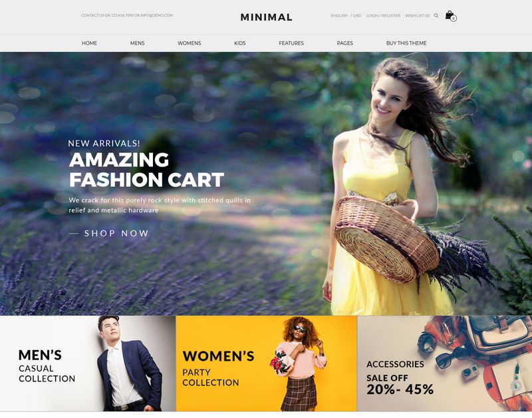Image resolution: width=532 pixels, height=418 pixels.
Task: Expand the ENGLISH language selector
Action: [339, 15]
